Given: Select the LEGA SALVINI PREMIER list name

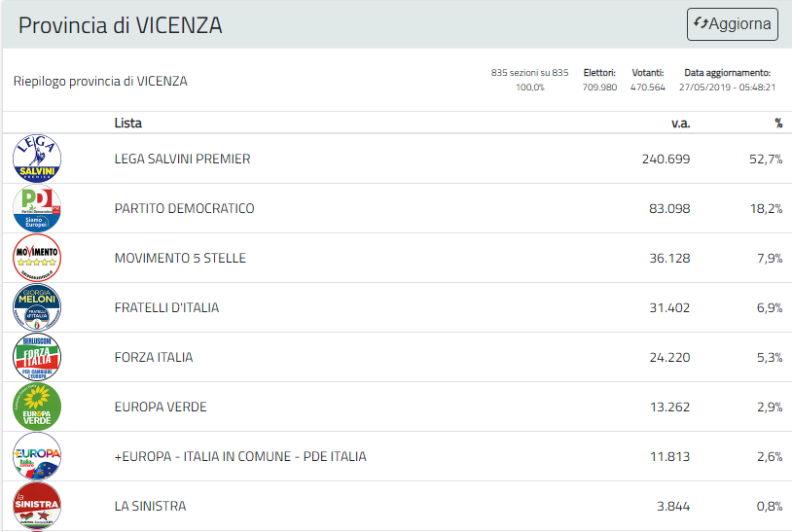Looking at the screenshot, I should point(182,159).
